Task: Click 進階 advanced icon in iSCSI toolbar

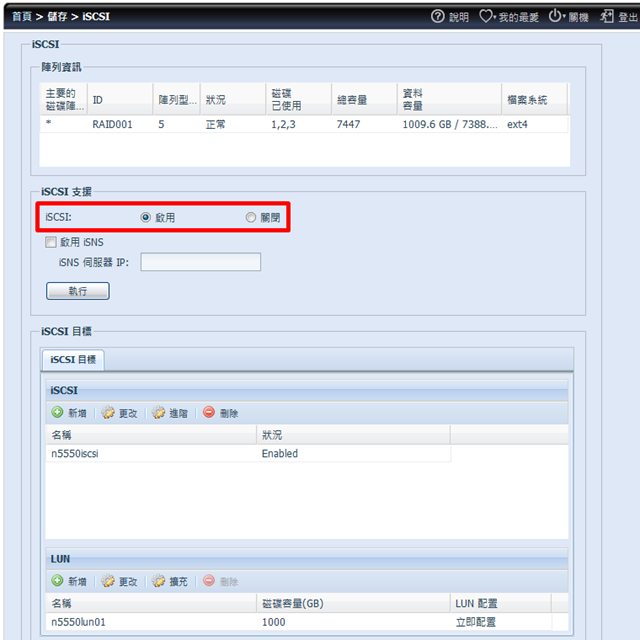Action: [x=158, y=412]
